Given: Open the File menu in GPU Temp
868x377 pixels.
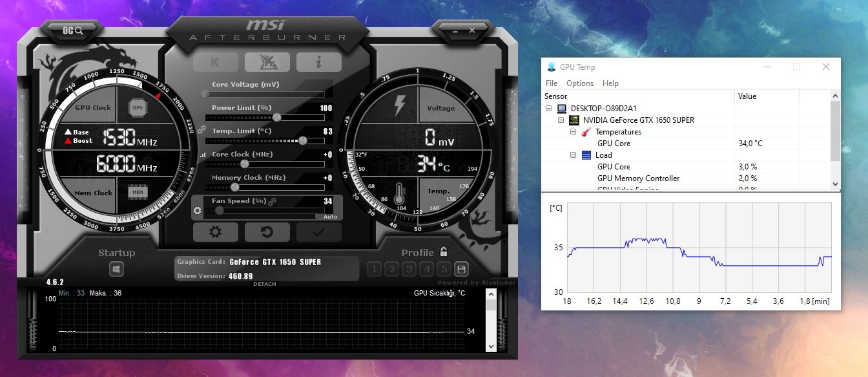Looking at the screenshot, I should tap(552, 83).
